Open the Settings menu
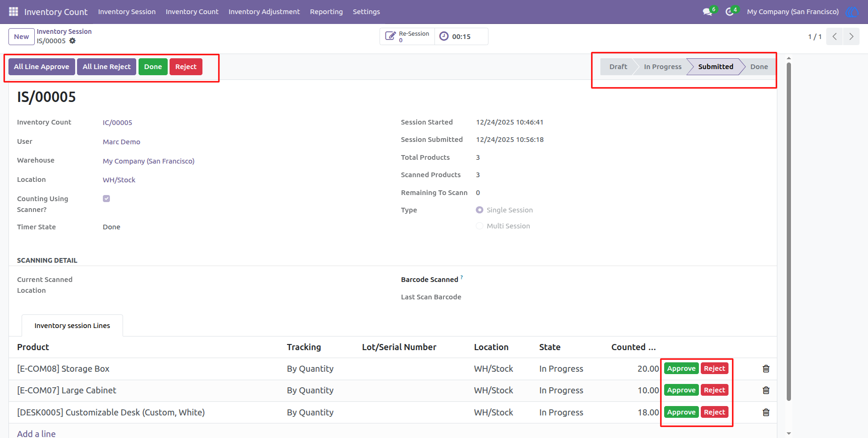The height and width of the screenshot is (438, 868). [366, 12]
